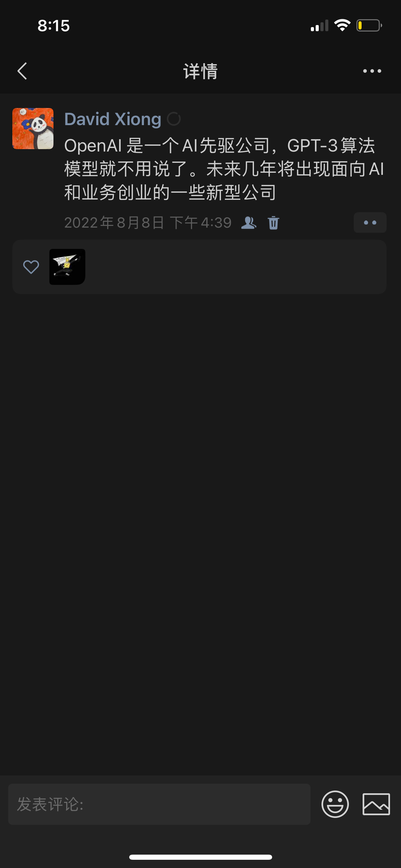Tap the low battery indicator
Screen dimensions: 401x868
click(369, 25)
